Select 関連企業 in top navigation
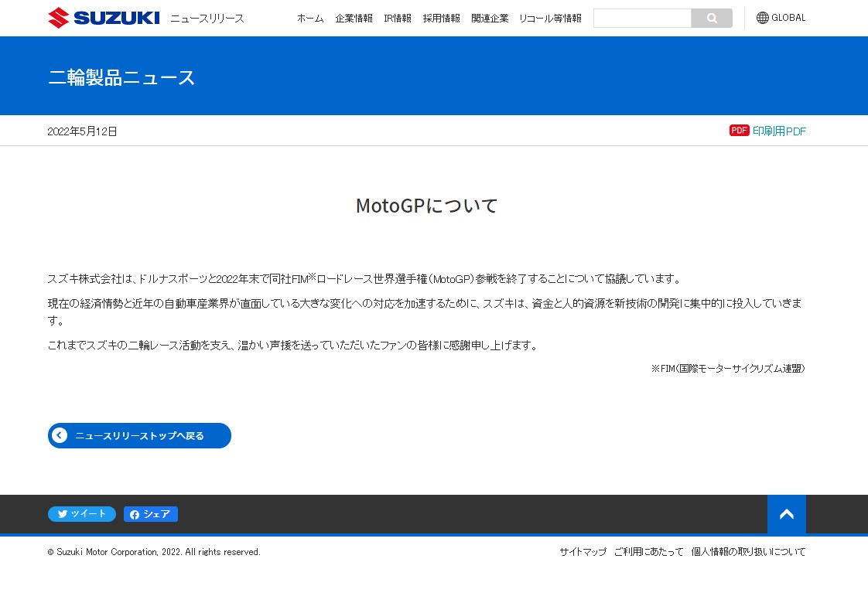 click(490, 19)
